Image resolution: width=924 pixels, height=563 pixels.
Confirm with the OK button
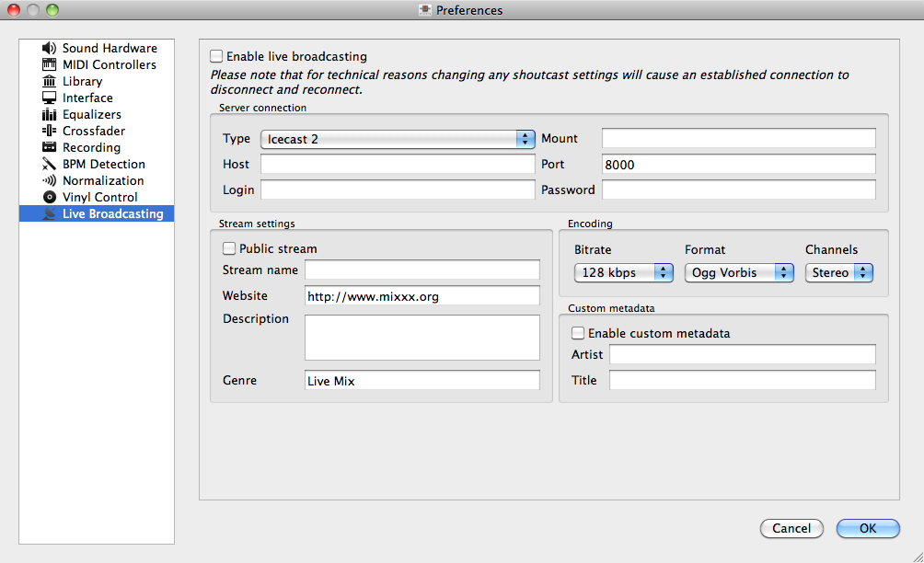pyautogui.click(x=868, y=528)
